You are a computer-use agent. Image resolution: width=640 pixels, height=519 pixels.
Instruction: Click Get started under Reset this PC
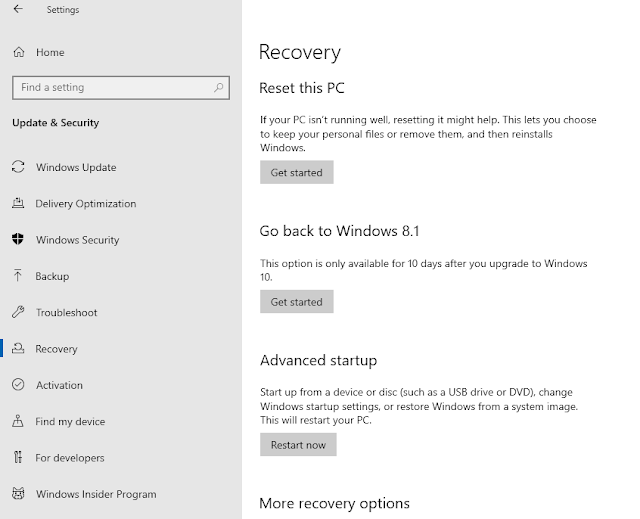click(x=297, y=172)
